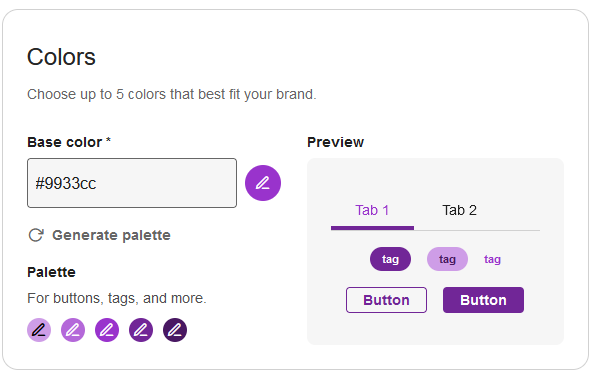The width and height of the screenshot is (592, 373).
Task: Click the Colors heading
Action: click(61, 57)
